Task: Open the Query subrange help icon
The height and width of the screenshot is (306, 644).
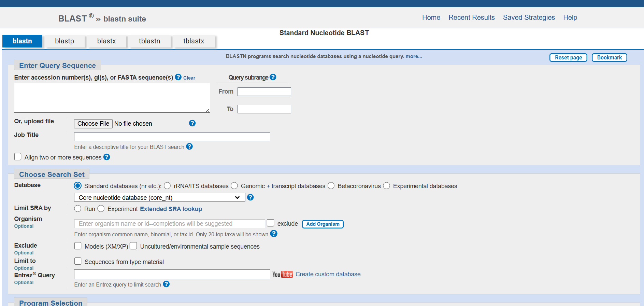Action: [x=273, y=77]
